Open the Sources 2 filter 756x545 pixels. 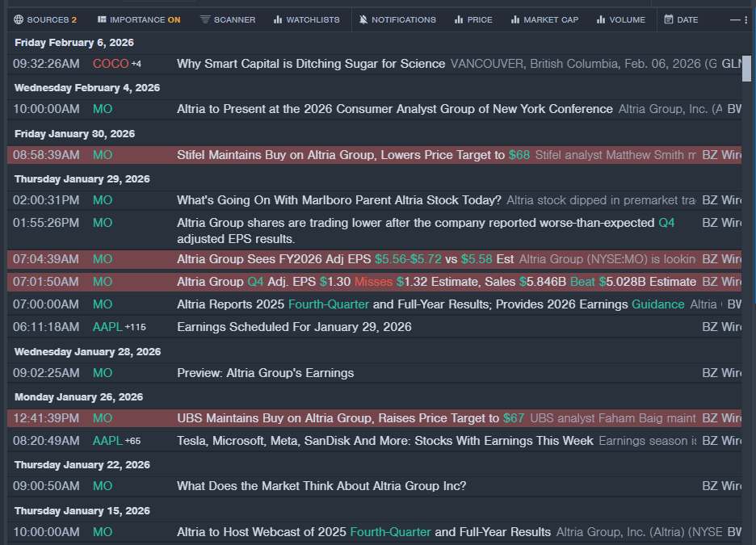(45, 19)
